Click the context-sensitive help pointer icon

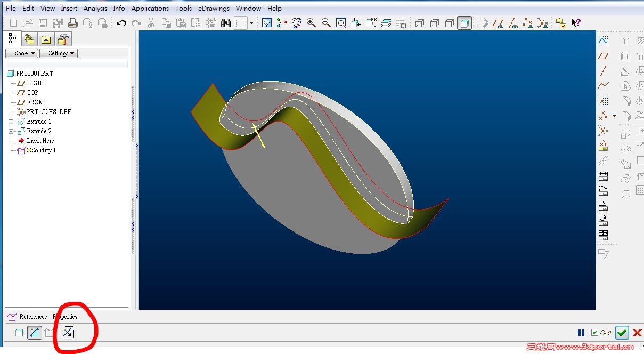[x=576, y=23]
